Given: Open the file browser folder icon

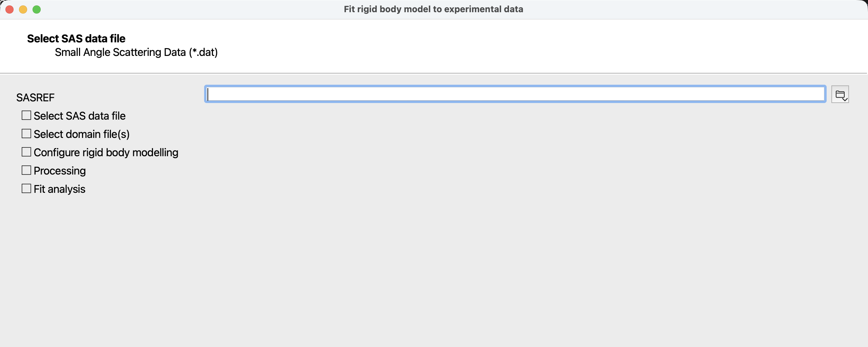Looking at the screenshot, I should [x=840, y=94].
